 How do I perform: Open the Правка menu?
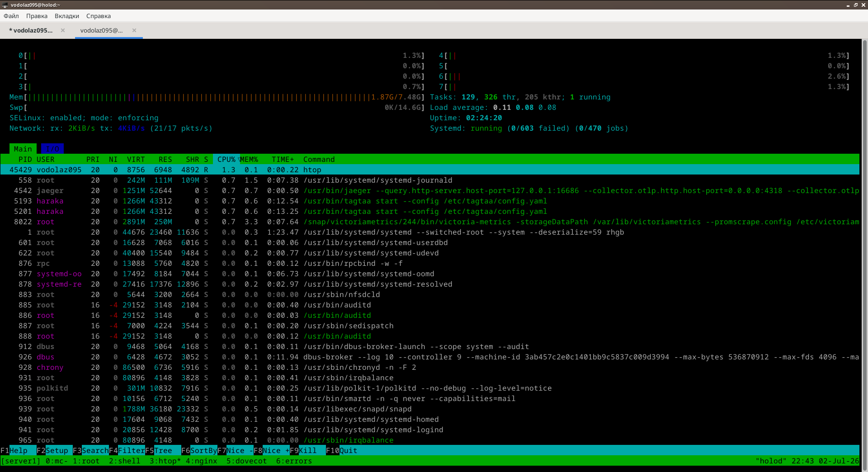click(37, 16)
